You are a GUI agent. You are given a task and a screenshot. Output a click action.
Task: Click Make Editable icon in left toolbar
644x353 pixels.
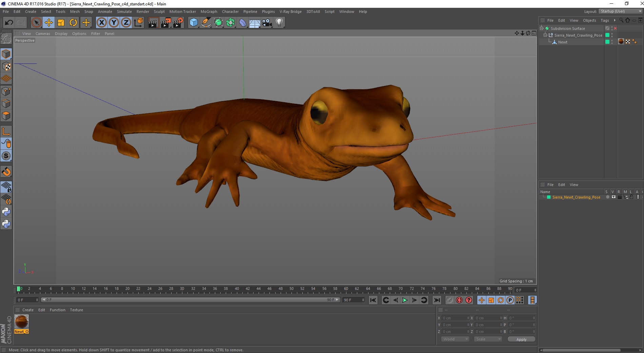tap(6, 38)
